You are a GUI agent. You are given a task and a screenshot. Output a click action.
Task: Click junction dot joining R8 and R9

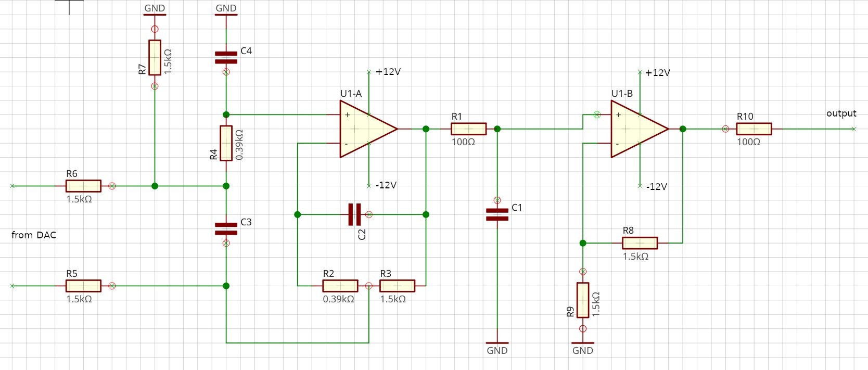pyautogui.click(x=583, y=243)
